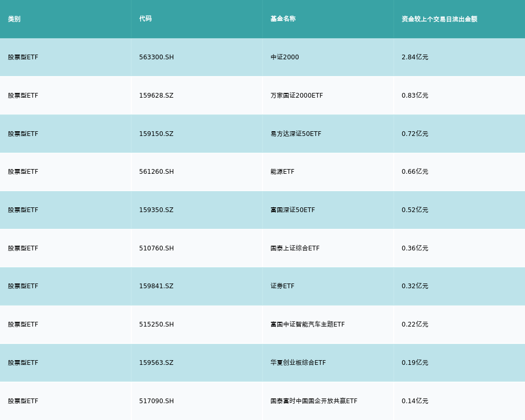Viewport: 525px width, 420px height.
Task: Click the 基金名称 column header
Action: pos(283,19)
